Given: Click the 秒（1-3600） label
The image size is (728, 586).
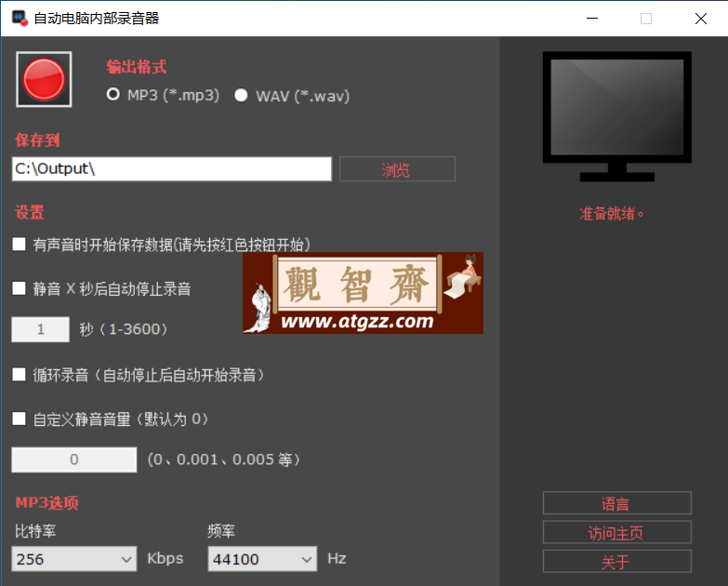Looking at the screenshot, I should click(124, 329).
